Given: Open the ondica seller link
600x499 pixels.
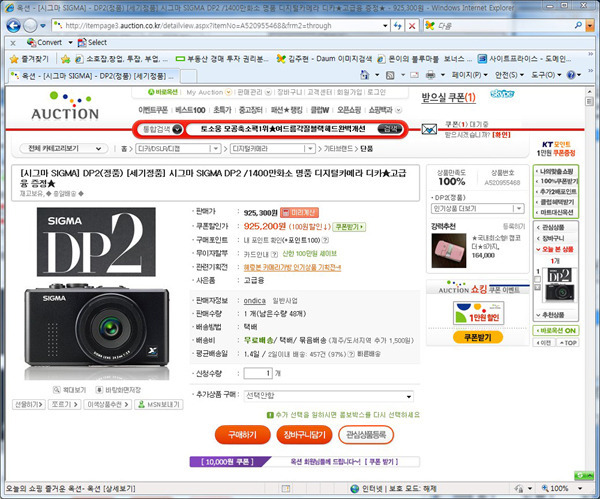Looking at the screenshot, I should pos(254,301).
